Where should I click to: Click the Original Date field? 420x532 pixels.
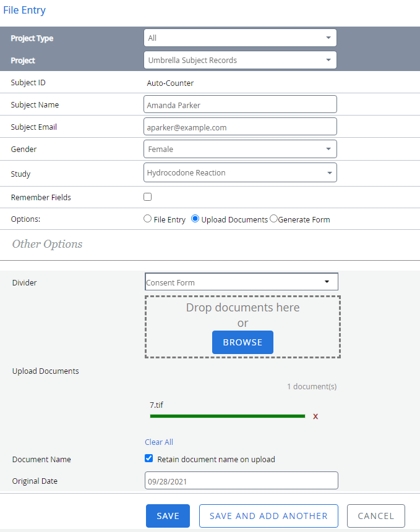241,481
